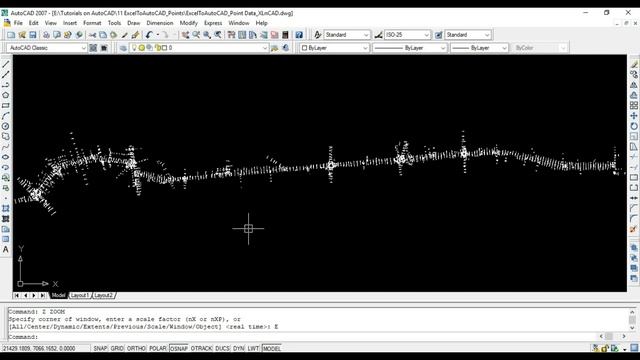Viewport: 640px width, 360px height.
Task: Switch to the Layout2 tab
Action: (x=103, y=295)
